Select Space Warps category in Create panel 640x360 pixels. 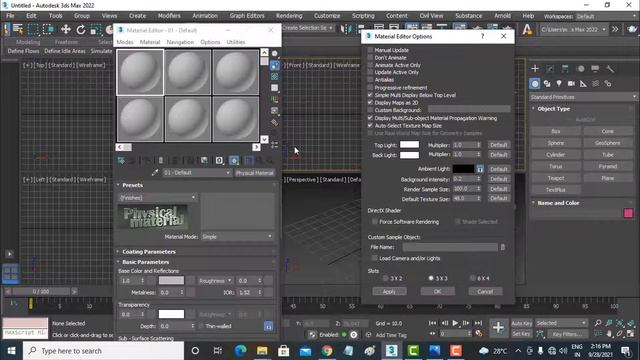pos(596,84)
